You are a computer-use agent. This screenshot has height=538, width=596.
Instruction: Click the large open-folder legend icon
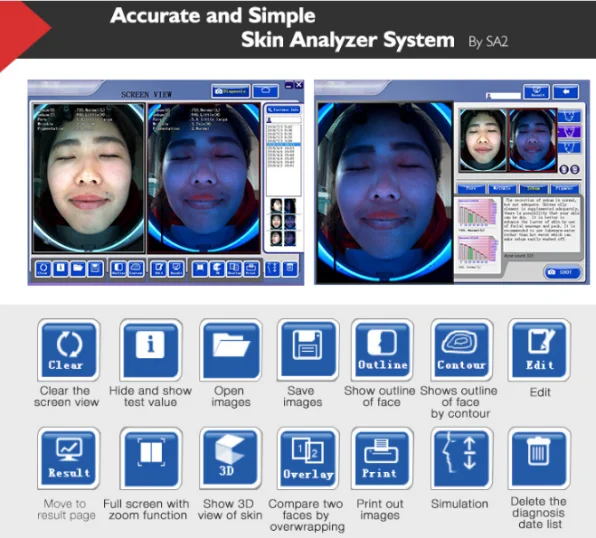click(x=231, y=350)
